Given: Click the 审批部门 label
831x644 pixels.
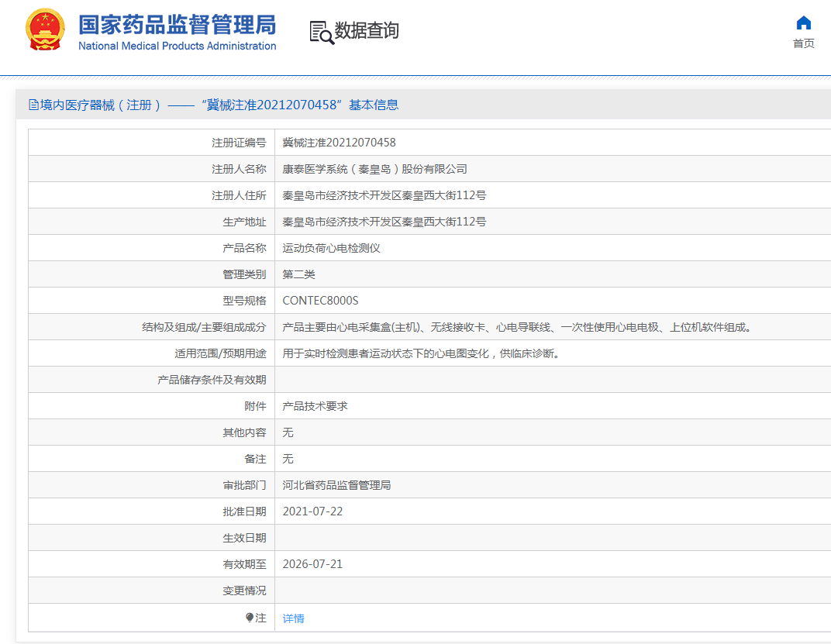Looking at the screenshot, I should click(x=243, y=485).
